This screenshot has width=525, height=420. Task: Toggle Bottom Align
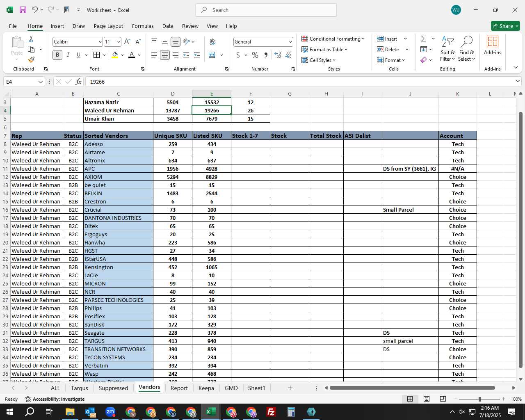[176, 41]
